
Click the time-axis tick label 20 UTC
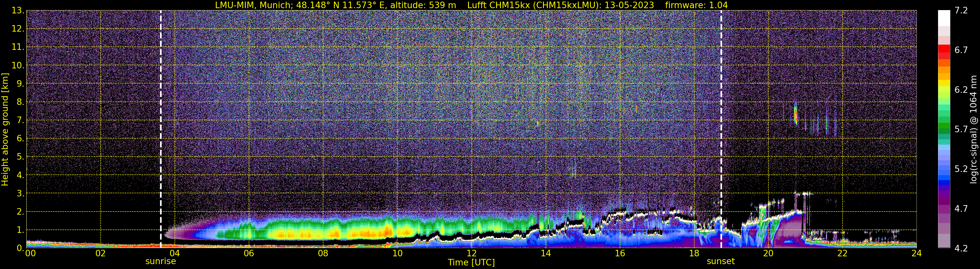coord(768,254)
